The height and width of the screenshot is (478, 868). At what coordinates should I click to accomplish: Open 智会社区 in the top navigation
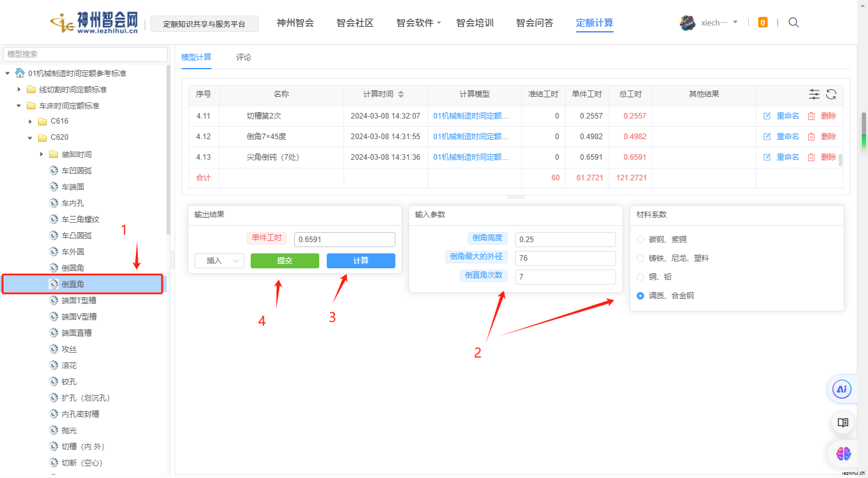pos(355,23)
